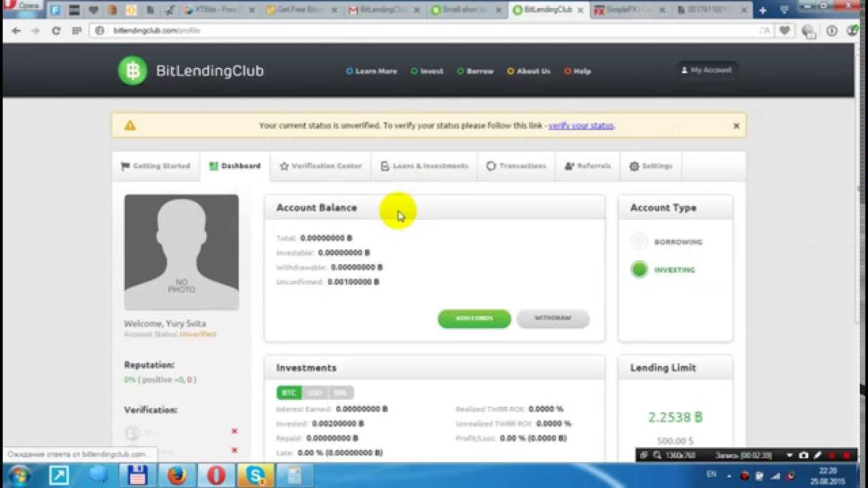Open the Transactions tab
Viewport: 868px width, 488px height.
(516, 166)
